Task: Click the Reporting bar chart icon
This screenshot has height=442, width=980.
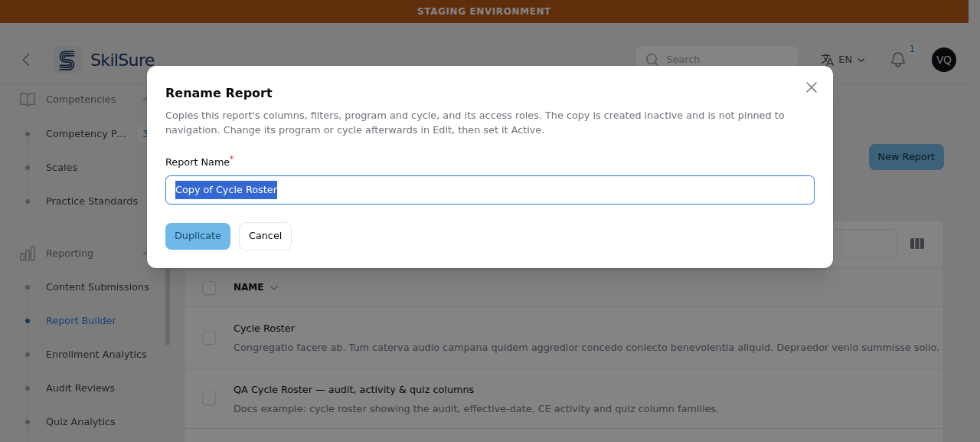Action: click(28, 254)
